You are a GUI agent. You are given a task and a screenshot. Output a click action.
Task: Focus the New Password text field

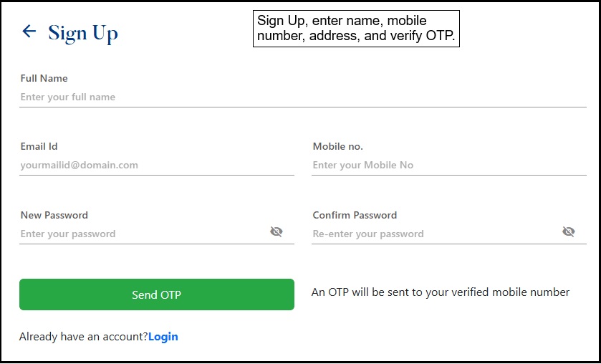point(142,234)
